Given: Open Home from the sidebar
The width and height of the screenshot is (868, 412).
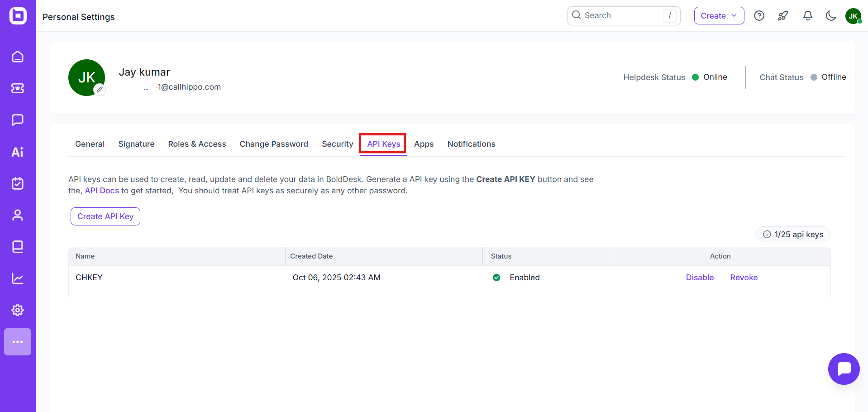Looking at the screenshot, I should pos(18,57).
